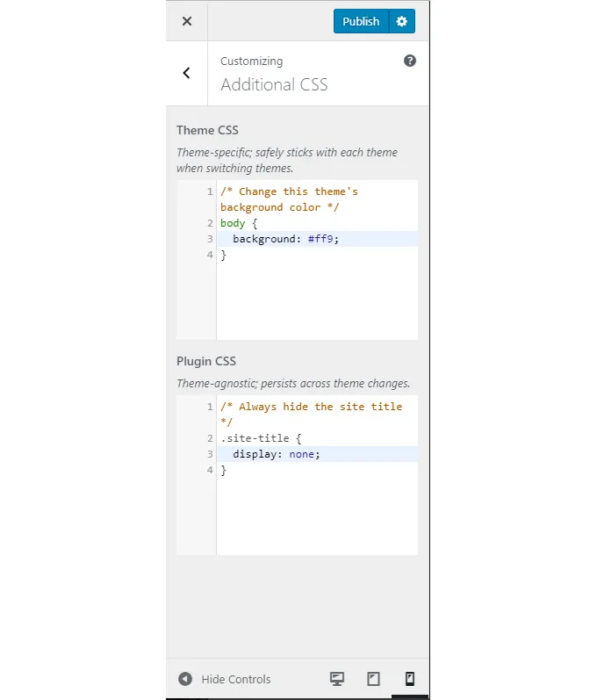Click the #ff9 color value
597x700 pixels.
tap(323, 239)
